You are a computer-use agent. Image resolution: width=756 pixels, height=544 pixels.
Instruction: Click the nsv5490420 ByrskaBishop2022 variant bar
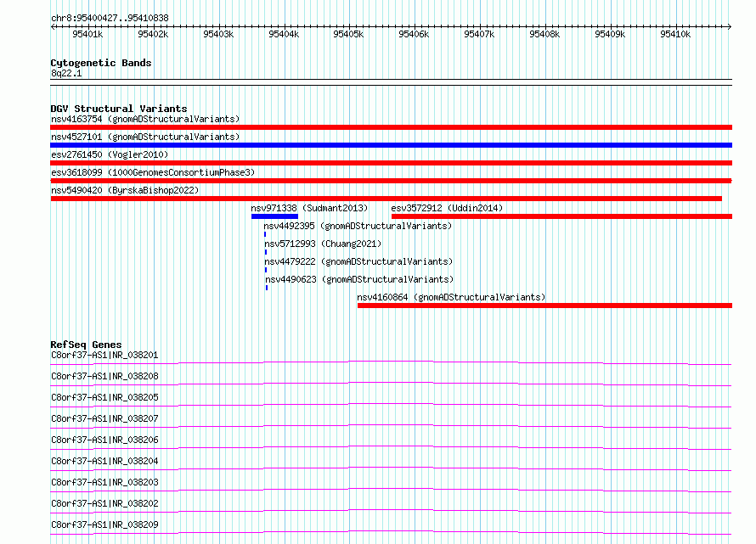click(386, 199)
